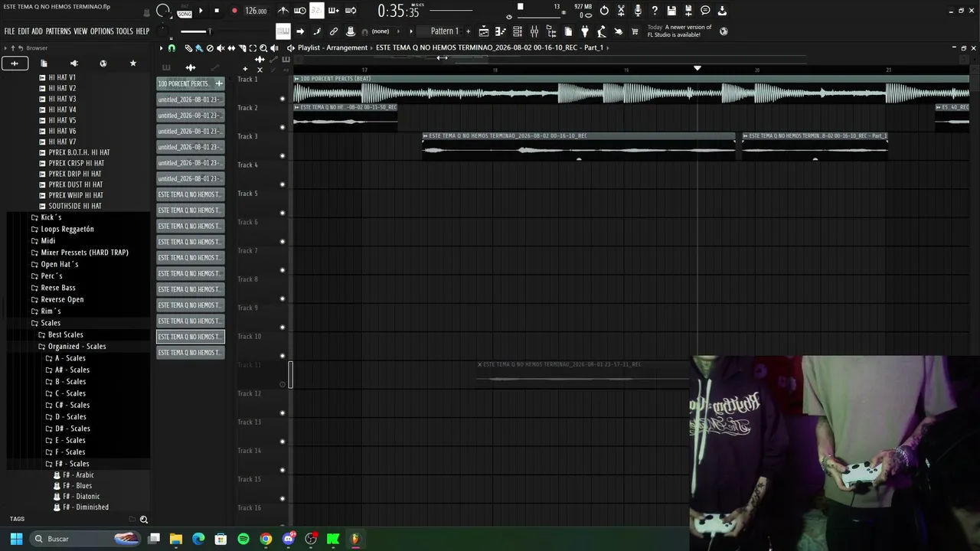The image size is (980, 551).
Task: Enable the muted Track 11
Action: (283, 384)
